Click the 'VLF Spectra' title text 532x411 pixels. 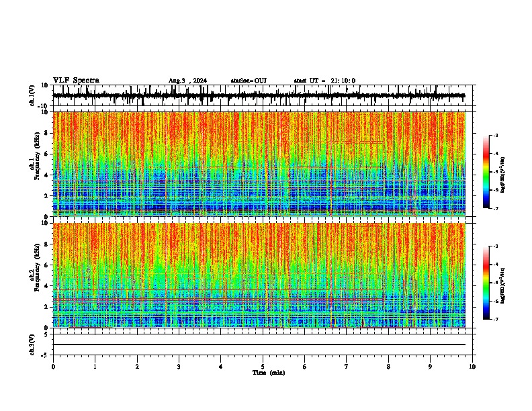pos(76,80)
